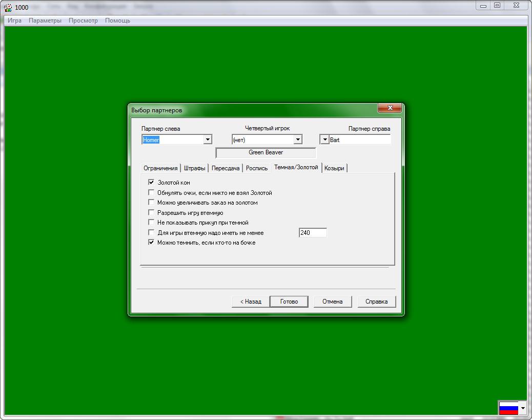Image resolution: width=532 pixels, height=420 pixels.
Task: Open the Штрафы tab
Action: tap(194, 168)
